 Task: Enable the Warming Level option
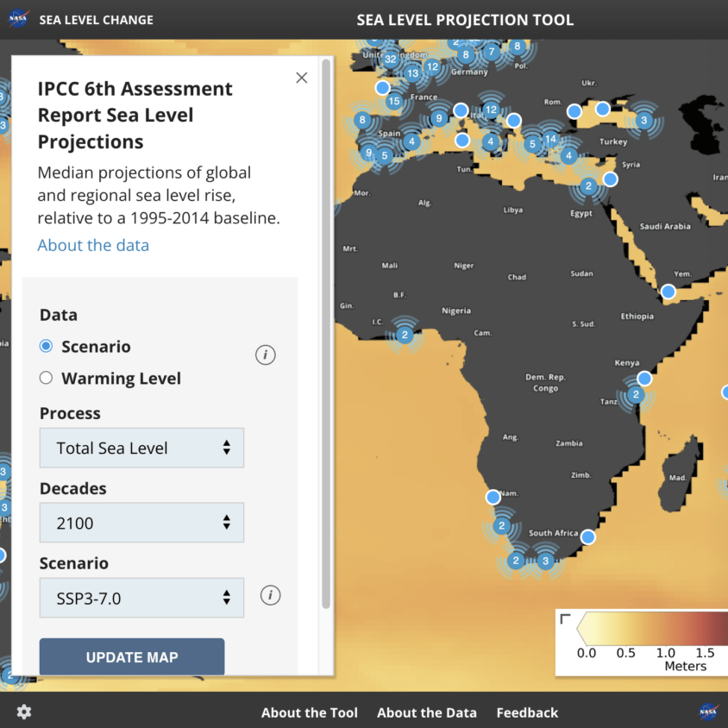(x=46, y=378)
